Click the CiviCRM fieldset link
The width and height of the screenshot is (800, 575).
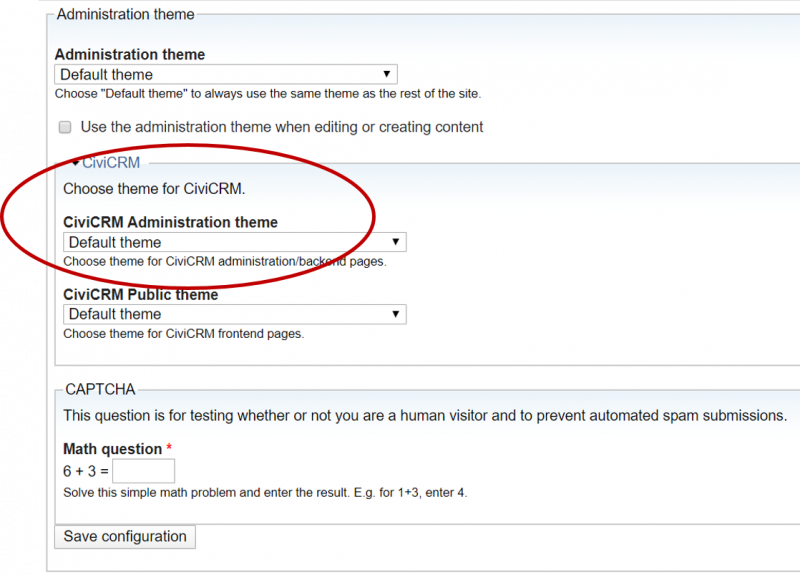111,163
